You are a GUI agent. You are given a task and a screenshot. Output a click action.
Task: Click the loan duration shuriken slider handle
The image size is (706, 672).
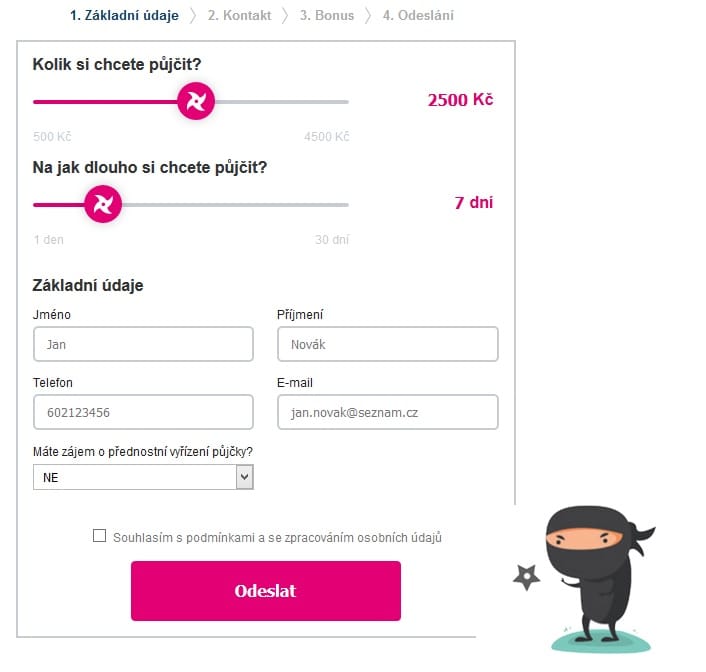coord(103,204)
